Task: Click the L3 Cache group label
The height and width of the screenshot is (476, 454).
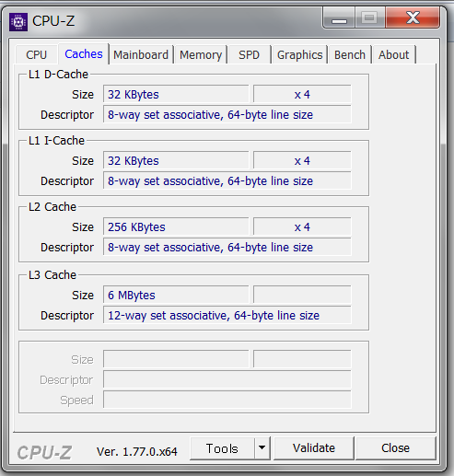Action: tap(52, 275)
